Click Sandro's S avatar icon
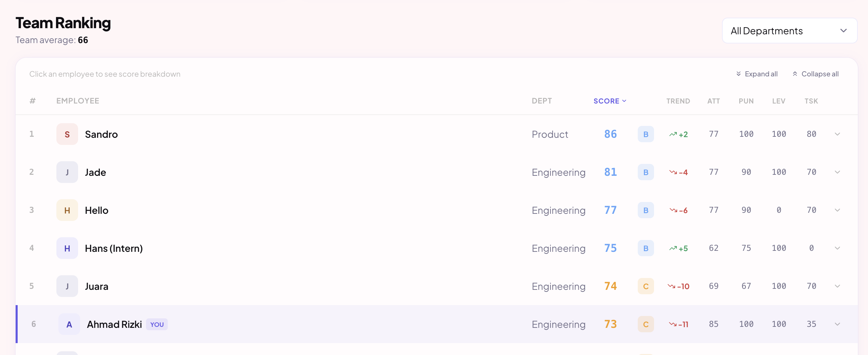 point(67,134)
